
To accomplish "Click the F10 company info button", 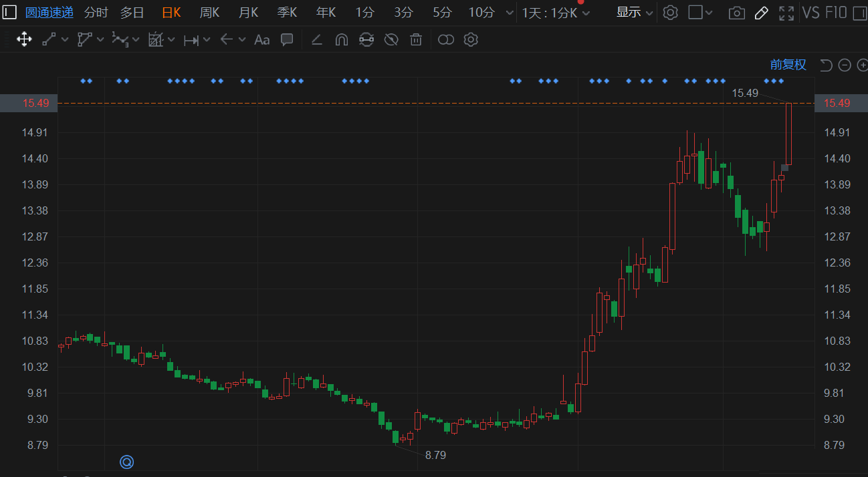I will point(836,13).
